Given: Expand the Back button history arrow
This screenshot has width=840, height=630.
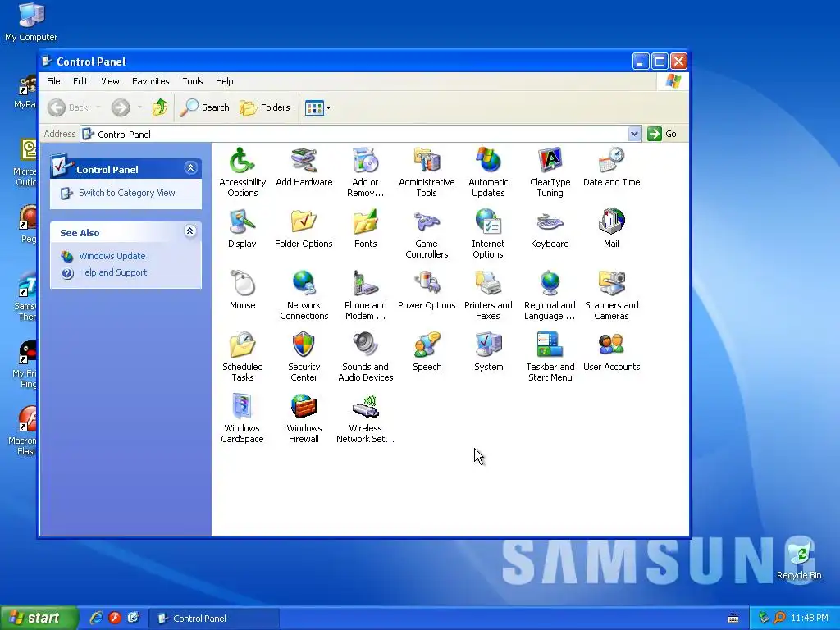Looking at the screenshot, I should 98,107.
